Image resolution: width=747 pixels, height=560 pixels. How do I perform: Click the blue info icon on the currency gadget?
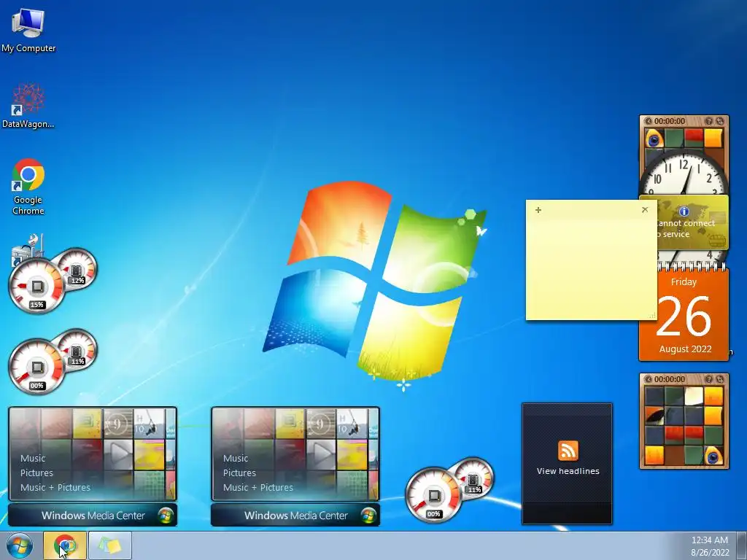[x=684, y=211]
